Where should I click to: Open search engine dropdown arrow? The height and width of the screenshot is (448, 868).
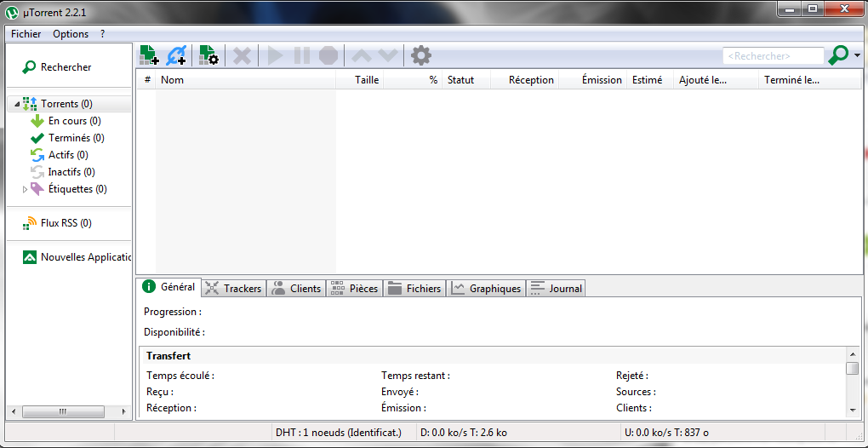pos(857,55)
